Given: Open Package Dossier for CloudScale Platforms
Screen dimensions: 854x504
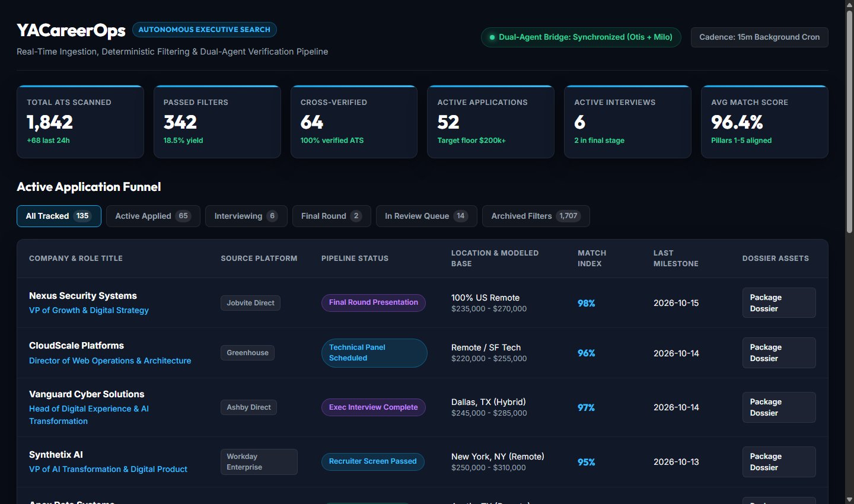Looking at the screenshot, I should tap(779, 353).
